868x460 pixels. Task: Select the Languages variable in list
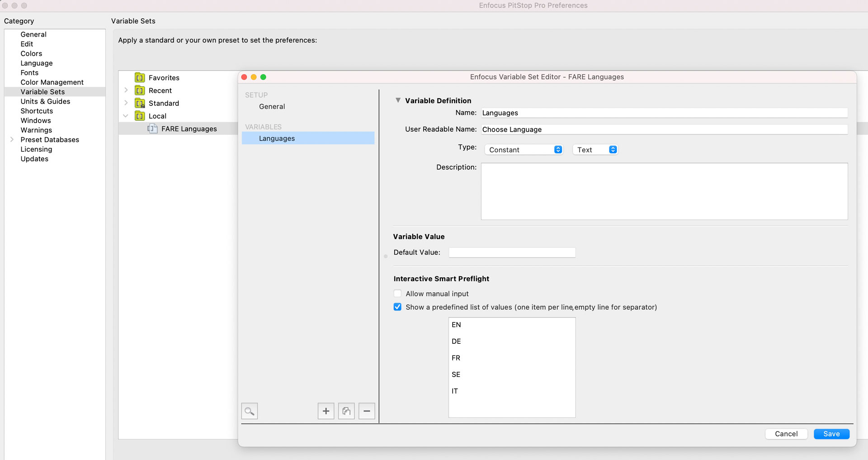point(308,138)
